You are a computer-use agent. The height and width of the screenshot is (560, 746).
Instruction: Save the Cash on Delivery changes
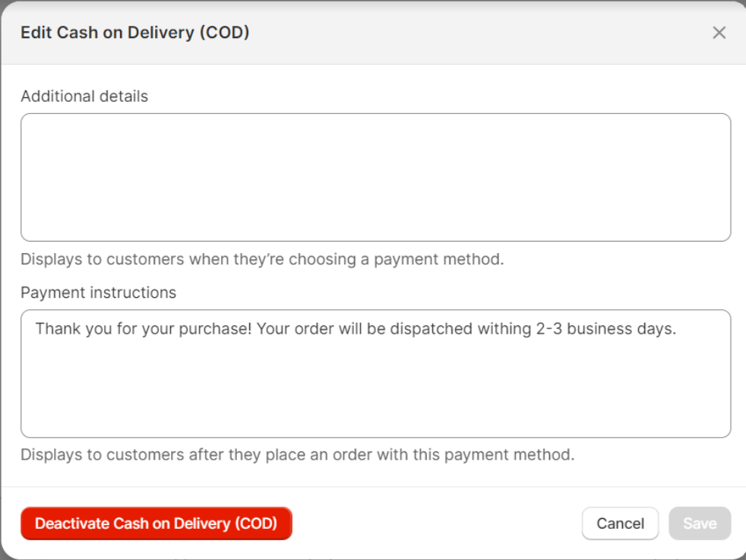point(699,524)
